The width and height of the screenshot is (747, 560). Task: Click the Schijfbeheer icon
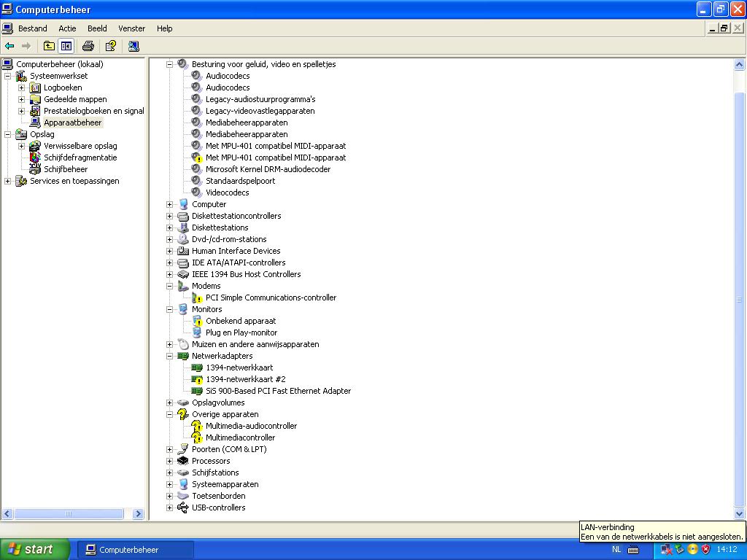[35, 169]
